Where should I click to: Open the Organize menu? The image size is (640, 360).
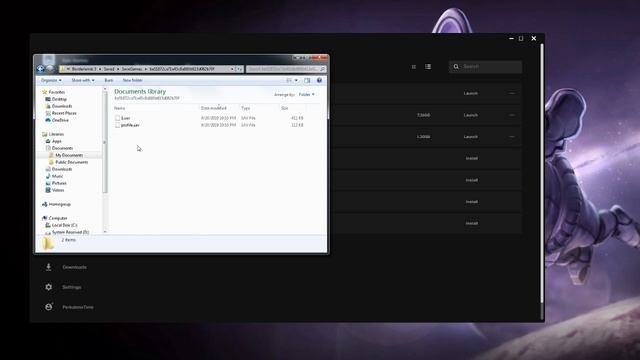[51, 80]
